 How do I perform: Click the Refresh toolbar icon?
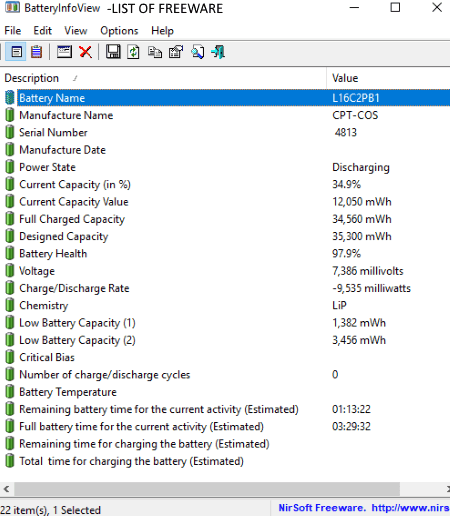click(133, 52)
